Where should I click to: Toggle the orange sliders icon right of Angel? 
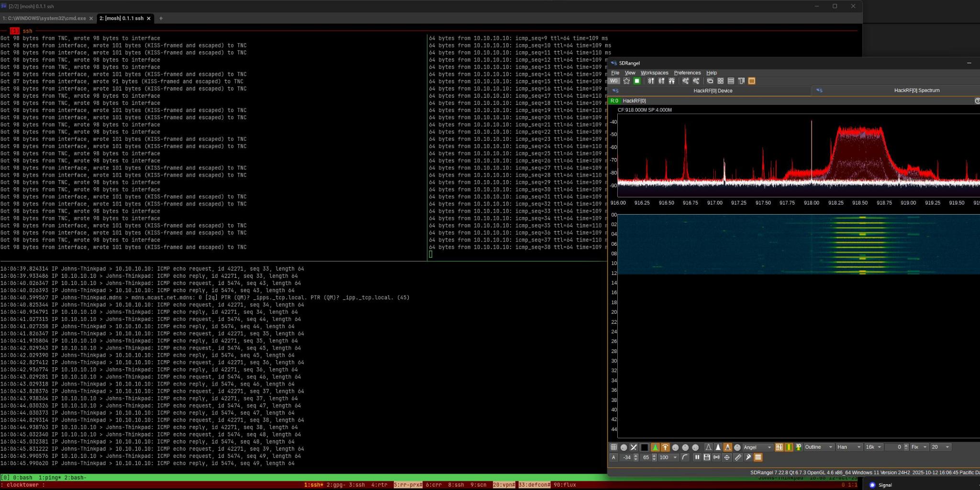point(779,447)
